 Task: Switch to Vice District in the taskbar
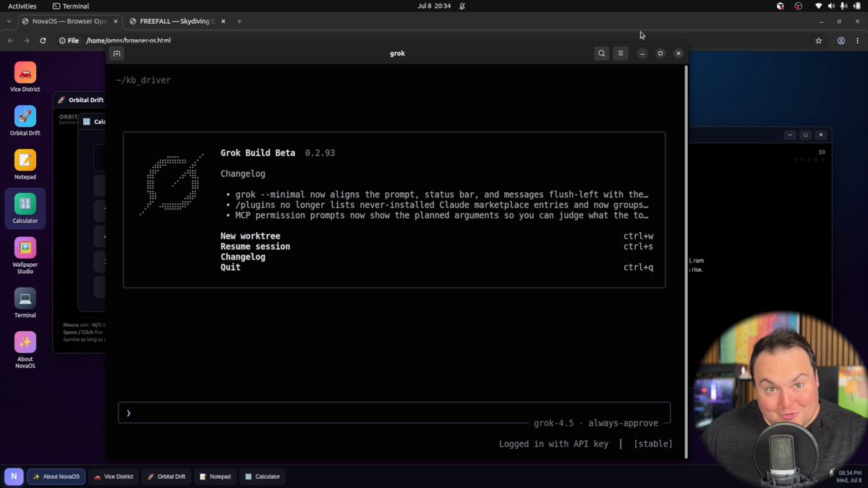(114, 476)
